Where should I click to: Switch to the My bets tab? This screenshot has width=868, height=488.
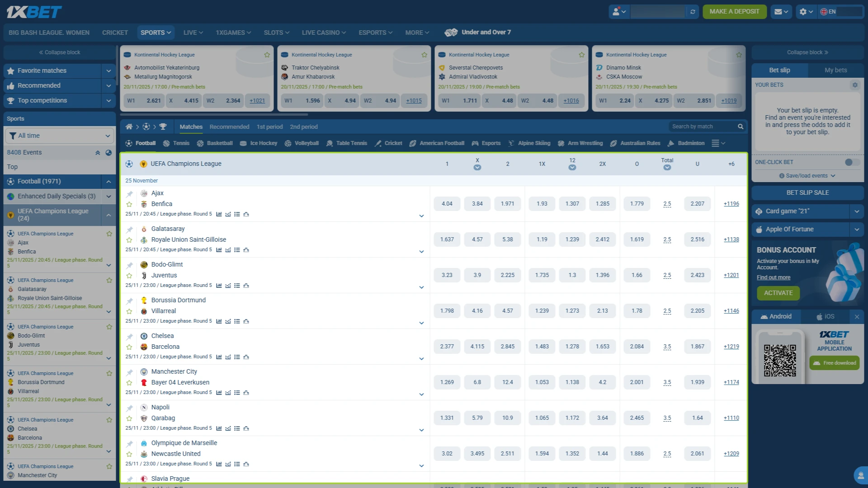tap(835, 70)
